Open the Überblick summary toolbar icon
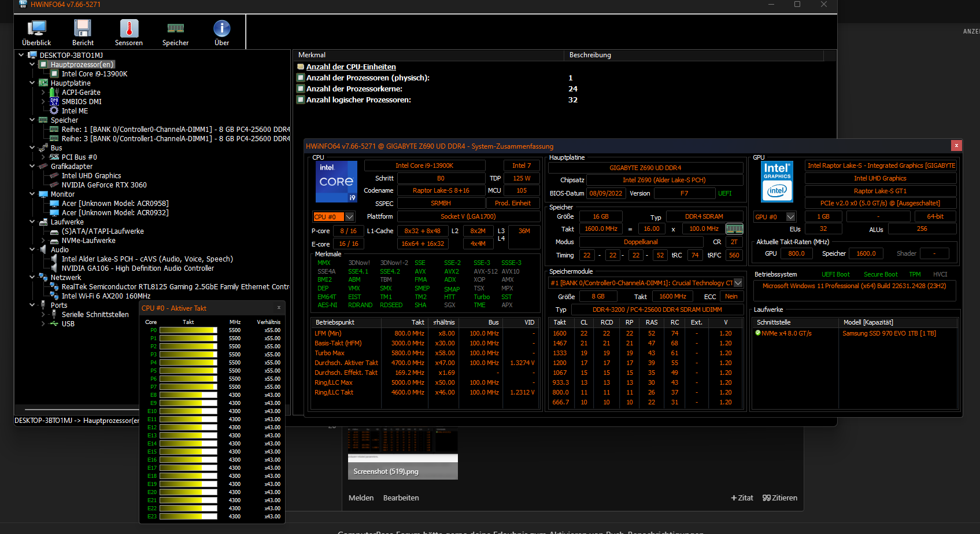This screenshot has width=980, height=534. [x=36, y=33]
